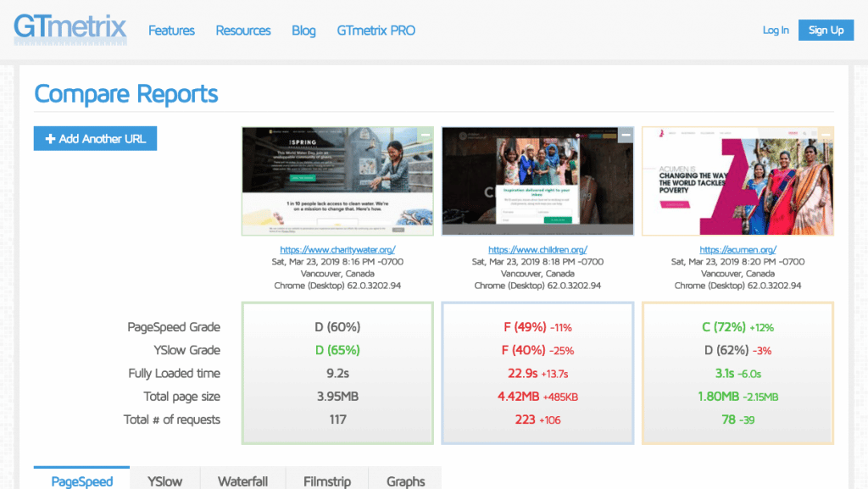Remove the children.org report via its minus icon
The image size is (868, 489).
coord(626,135)
